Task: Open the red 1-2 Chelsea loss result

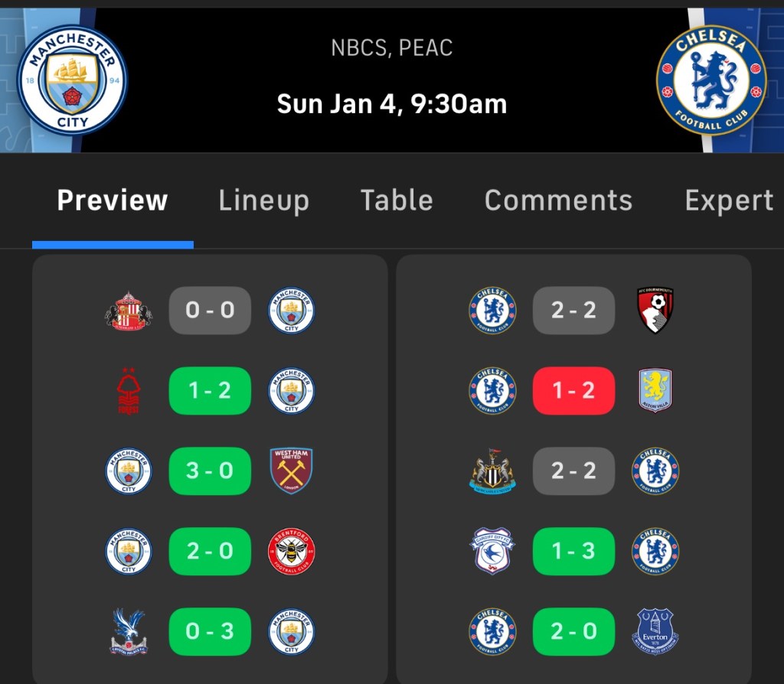Action: click(x=573, y=391)
